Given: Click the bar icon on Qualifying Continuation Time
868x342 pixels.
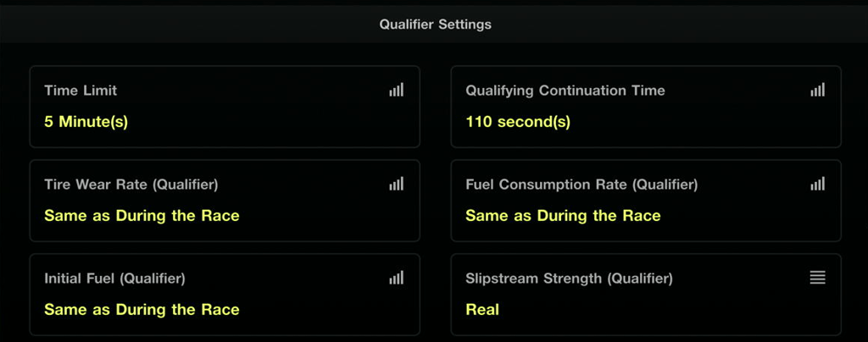Looking at the screenshot, I should tap(817, 90).
